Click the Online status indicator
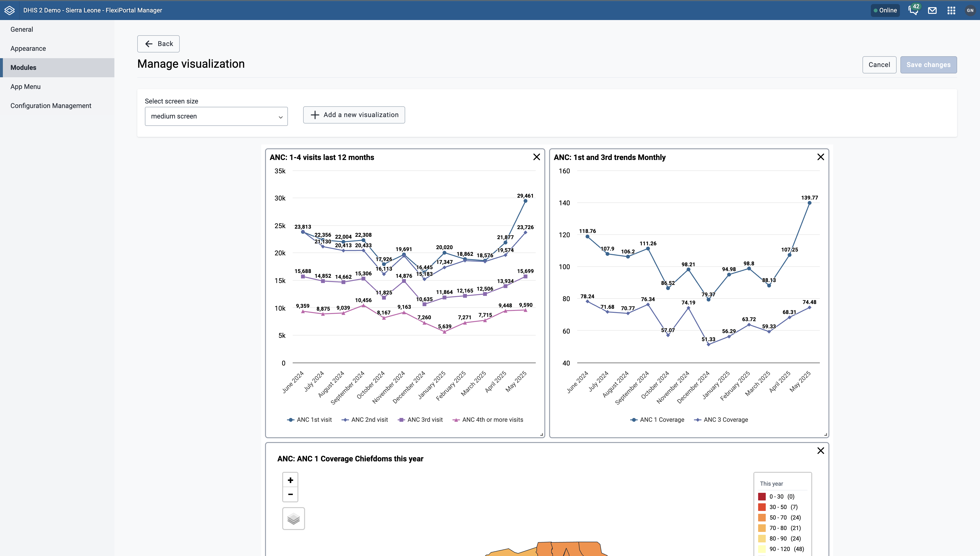Image resolution: width=980 pixels, height=556 pixels. [885, 10]
